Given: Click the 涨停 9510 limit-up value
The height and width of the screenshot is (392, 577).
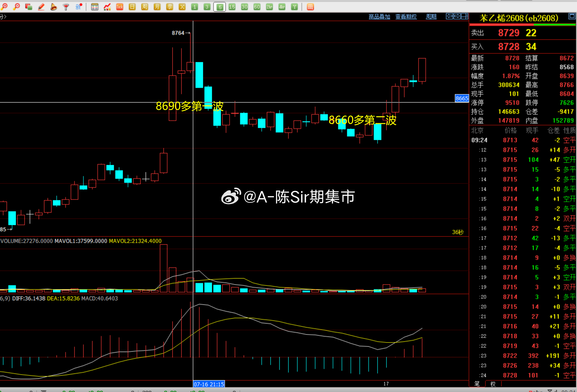Looking at the screenshot, I should point(512,103).
